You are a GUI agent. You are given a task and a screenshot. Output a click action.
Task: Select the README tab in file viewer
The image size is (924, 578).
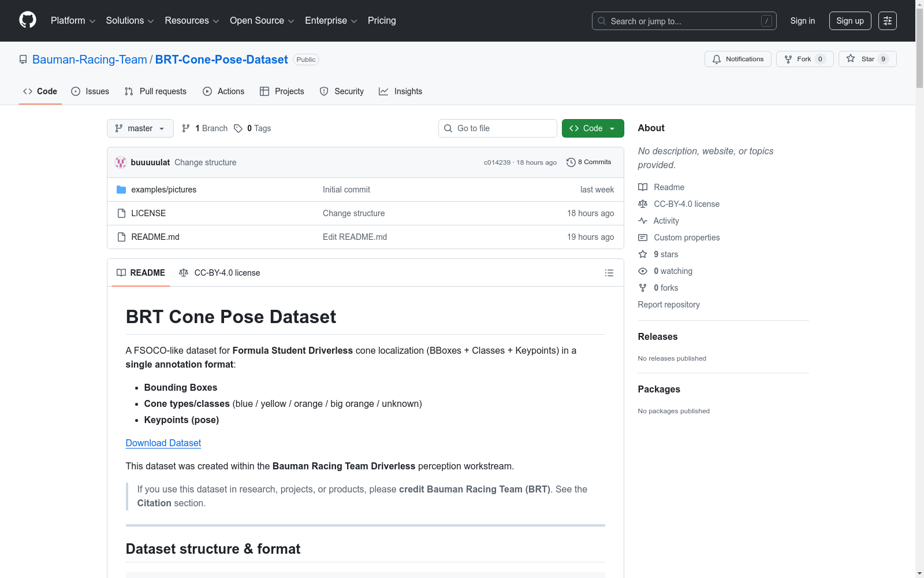(141, 273)
